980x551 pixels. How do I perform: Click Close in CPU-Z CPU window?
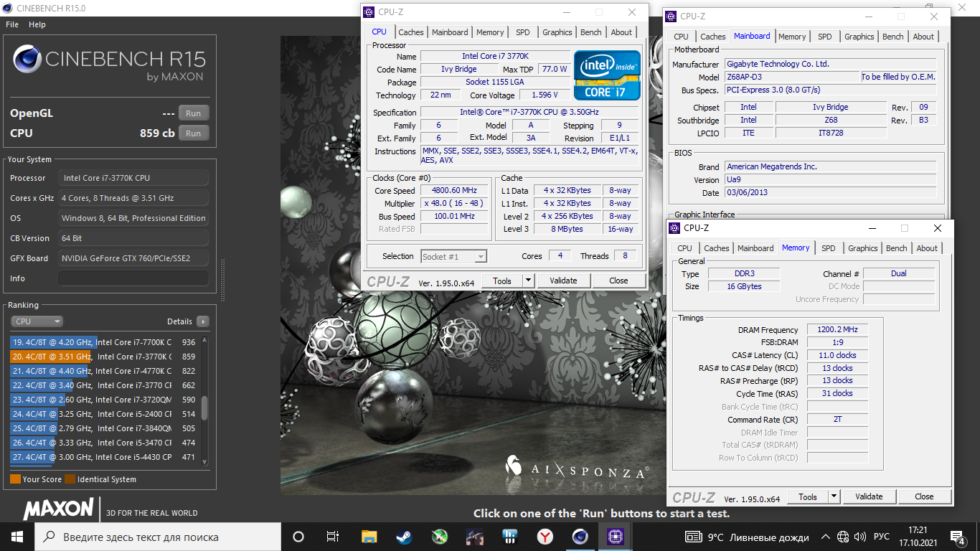pos(618,281)
